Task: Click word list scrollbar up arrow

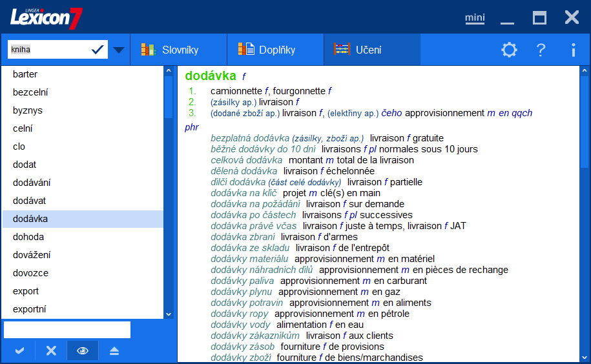Action: 169,71
